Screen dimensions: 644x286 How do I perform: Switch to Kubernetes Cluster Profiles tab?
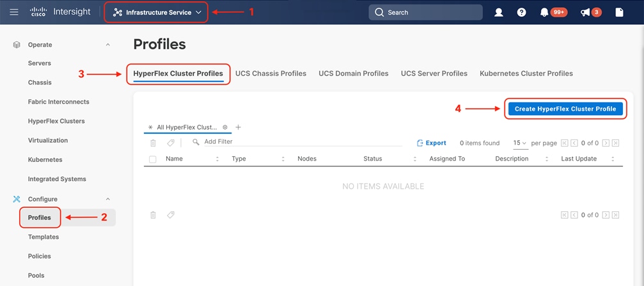[526, 74]
